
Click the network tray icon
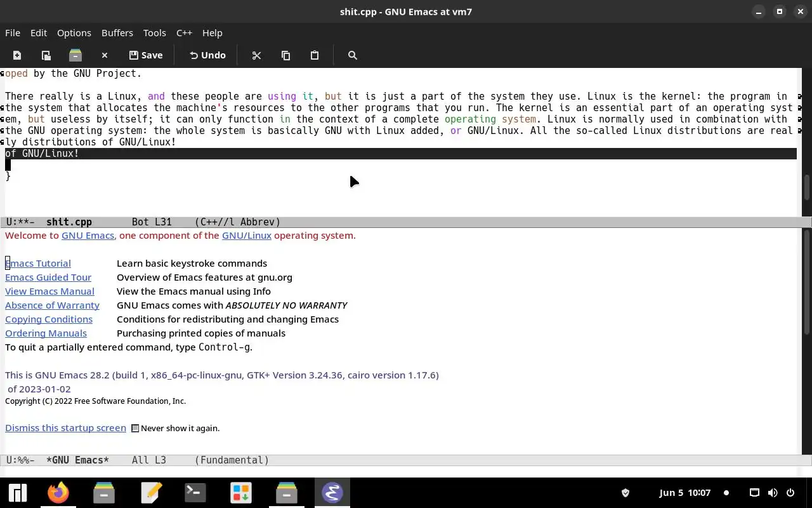coord(754,493)
